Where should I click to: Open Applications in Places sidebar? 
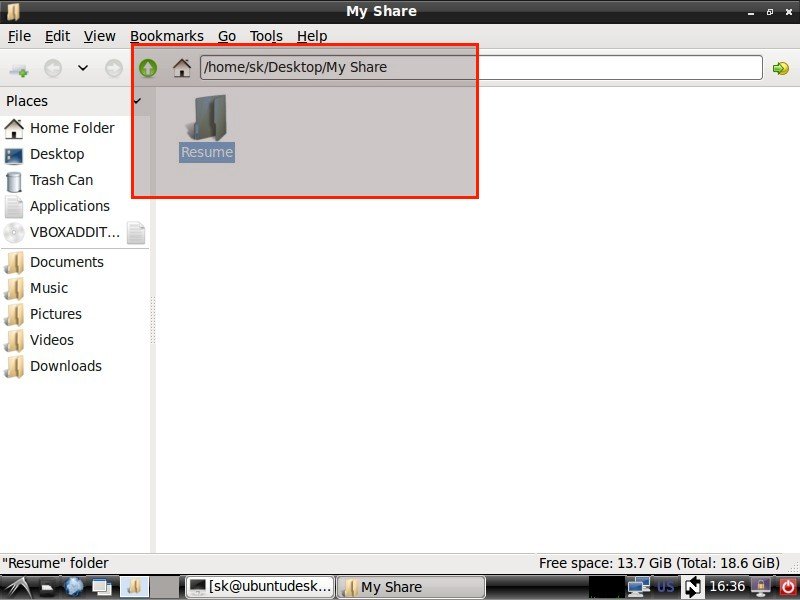(75, 206)
